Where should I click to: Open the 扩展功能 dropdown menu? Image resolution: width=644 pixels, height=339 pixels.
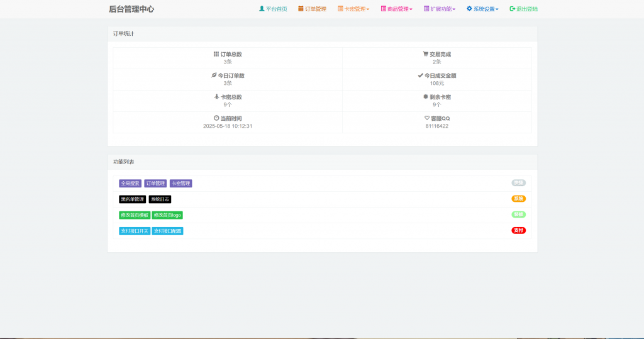[440, 9]
